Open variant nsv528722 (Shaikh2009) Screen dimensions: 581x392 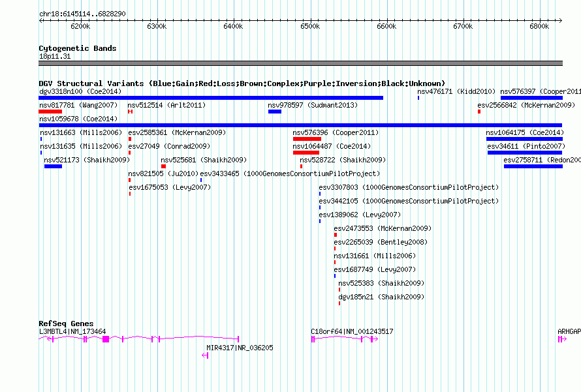click(343, 160)
